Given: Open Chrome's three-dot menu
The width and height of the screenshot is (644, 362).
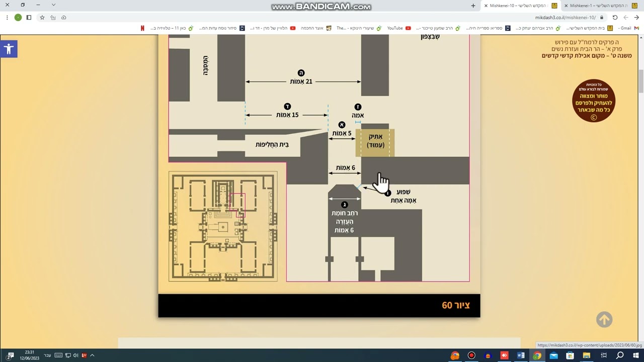Looking at the screenshot, I should 7,17.
